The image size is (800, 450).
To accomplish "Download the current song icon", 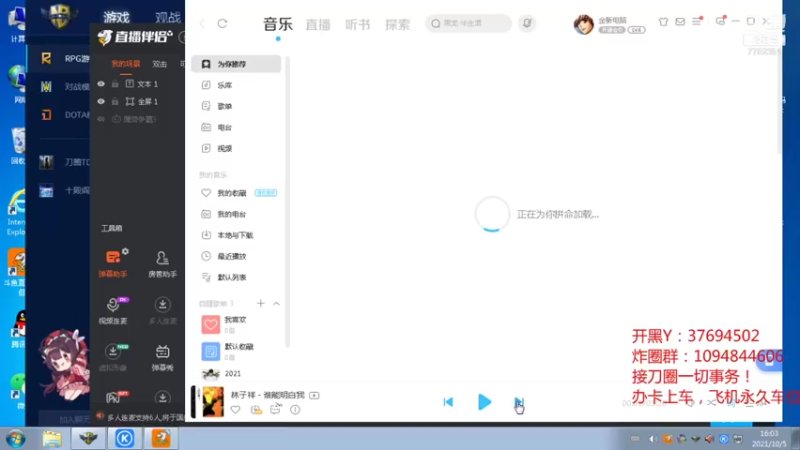I will (256, 410).
